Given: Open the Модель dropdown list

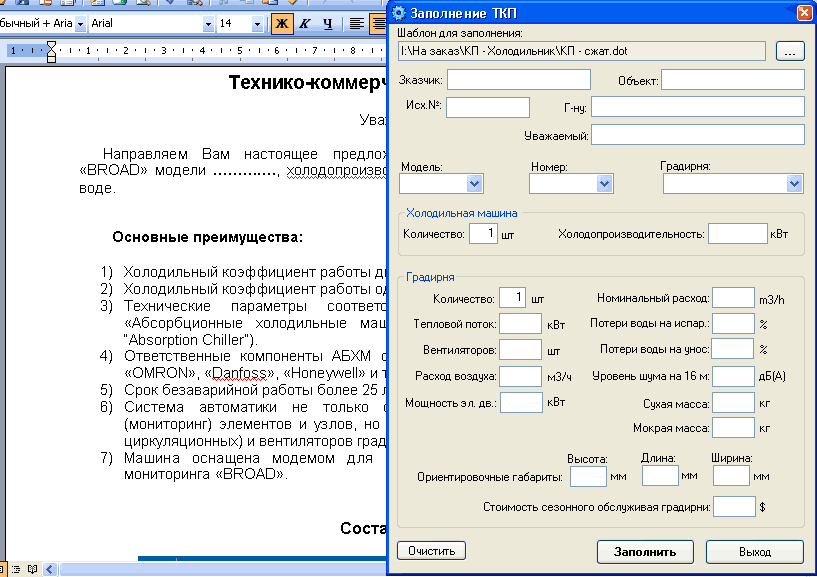Looking at the screenshot, I should [476, 183].
